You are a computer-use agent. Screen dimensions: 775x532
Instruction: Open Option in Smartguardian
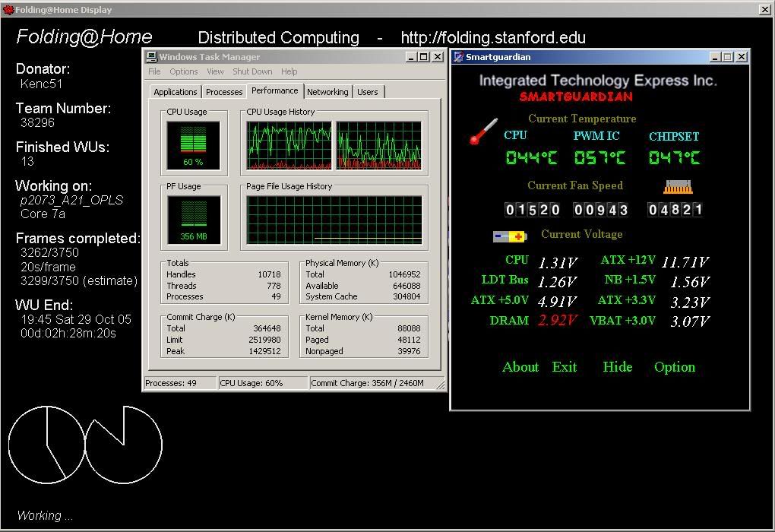pyautogui.click(x=675, y=367)
